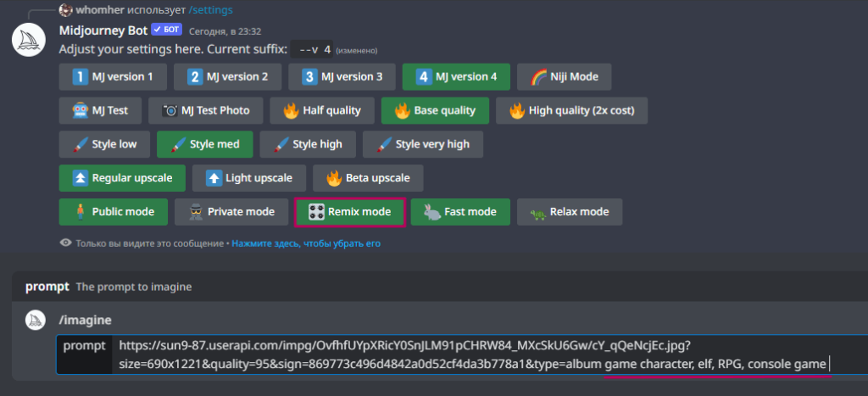Switch to MJ Test Photo model
Viewport: 868px width, 396px height.
click(205, 110)
